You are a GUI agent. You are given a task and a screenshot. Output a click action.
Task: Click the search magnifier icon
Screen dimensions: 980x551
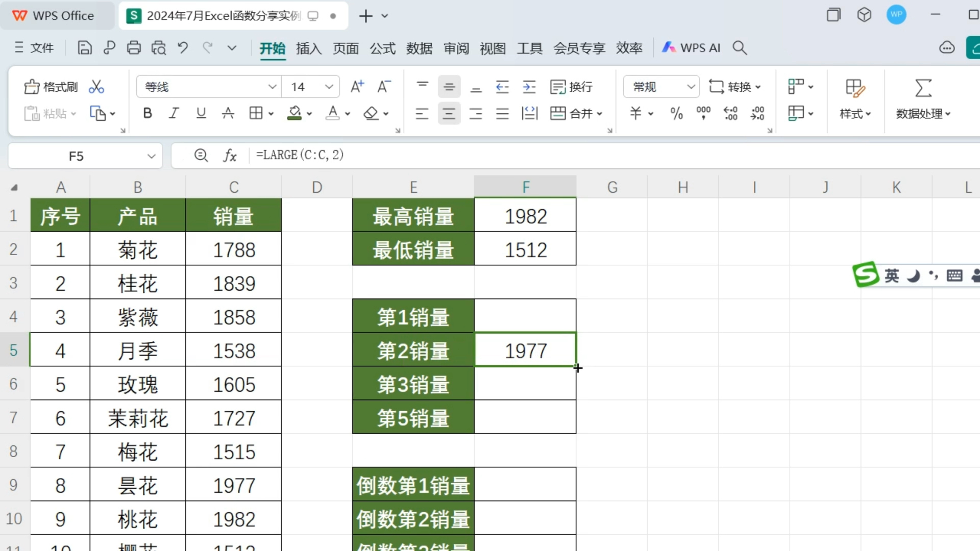740,48
